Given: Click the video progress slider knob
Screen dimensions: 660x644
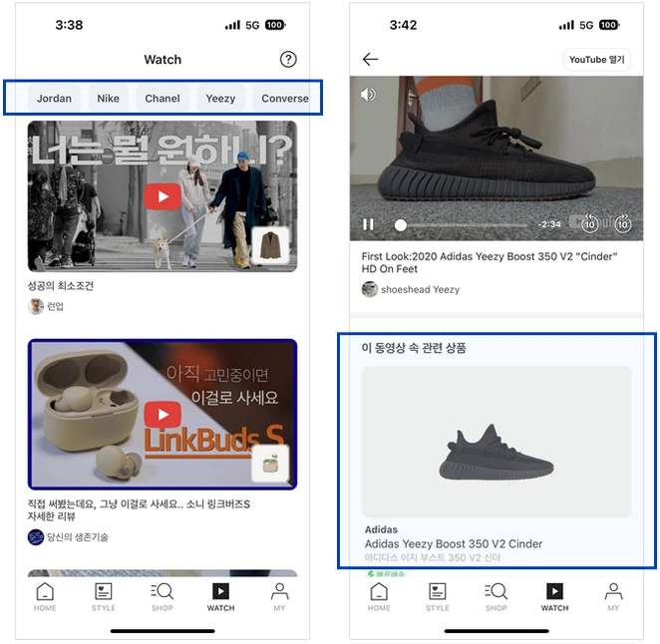Looking at the screenshot, I should pyautogui.click(x=401, y=225).
